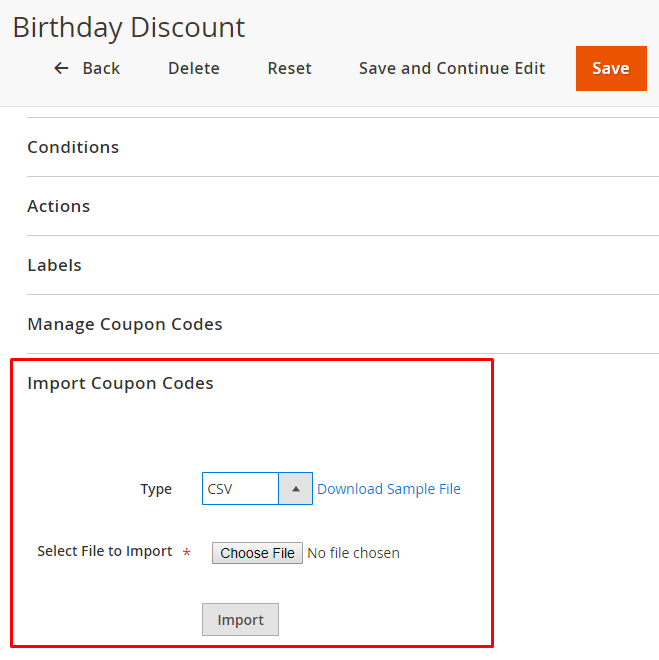Screen dimensions: 659x660
Task: Click the "No file chosen" text
Action: coord(353,553)
